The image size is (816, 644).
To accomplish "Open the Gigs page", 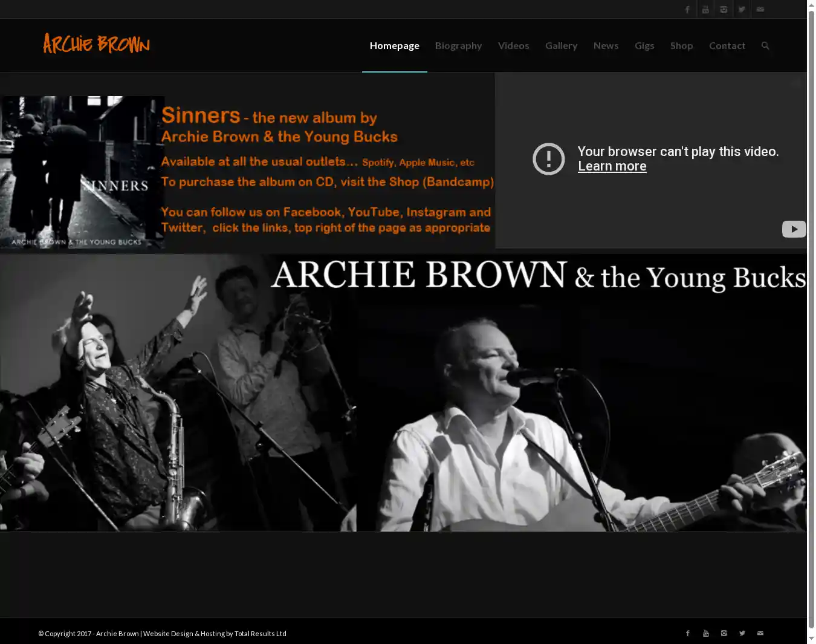I will pos(644,46).
